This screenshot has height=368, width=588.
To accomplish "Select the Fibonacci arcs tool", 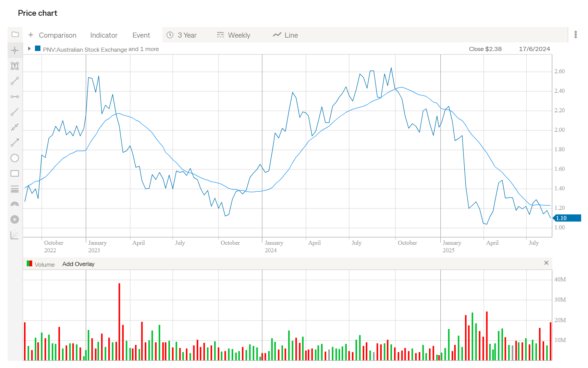I will (15, 204).
